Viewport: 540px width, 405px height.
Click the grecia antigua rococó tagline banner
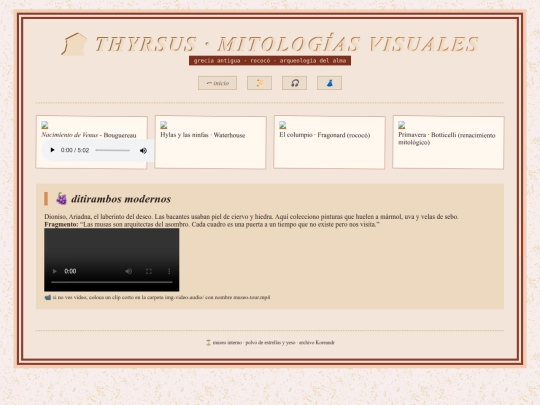coord(270,61)
